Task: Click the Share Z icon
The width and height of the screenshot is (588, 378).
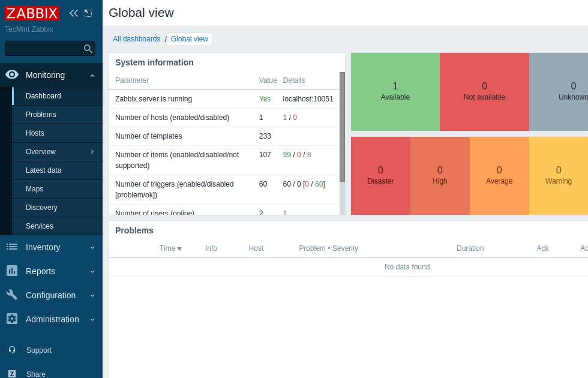Action: coord(12,373)
